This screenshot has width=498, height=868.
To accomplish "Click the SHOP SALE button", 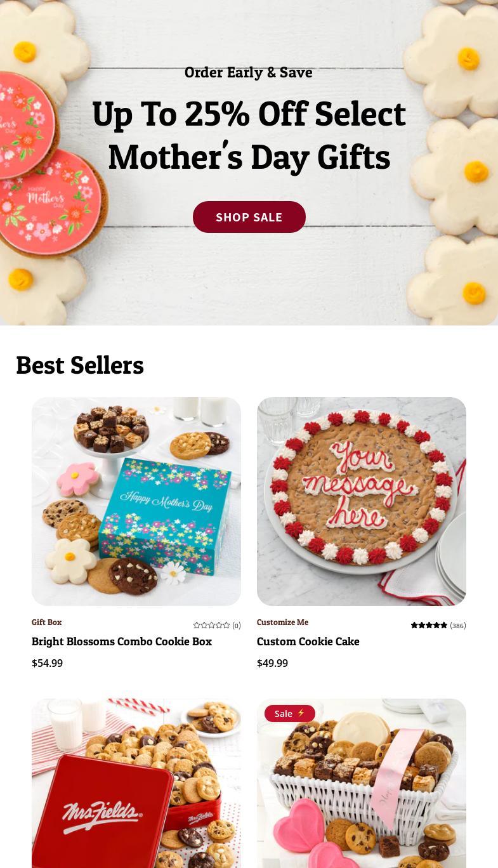I will [x=249, y=217].
